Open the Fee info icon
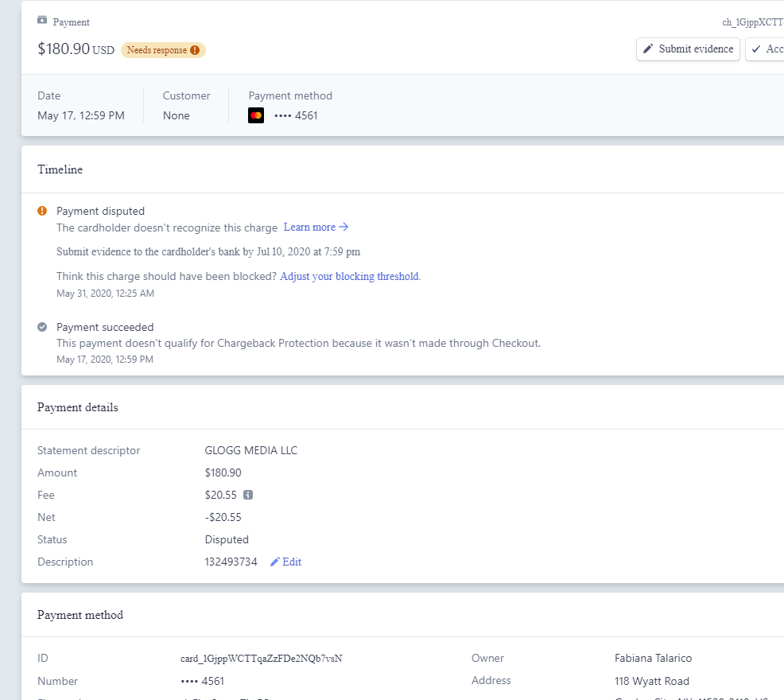784x700 pixels. [x=248, y=495]
